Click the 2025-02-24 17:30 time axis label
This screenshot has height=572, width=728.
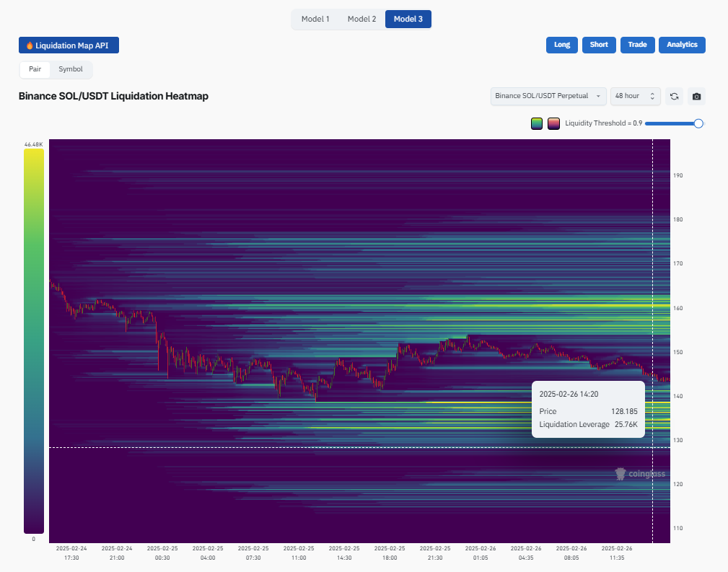point(71,553)
